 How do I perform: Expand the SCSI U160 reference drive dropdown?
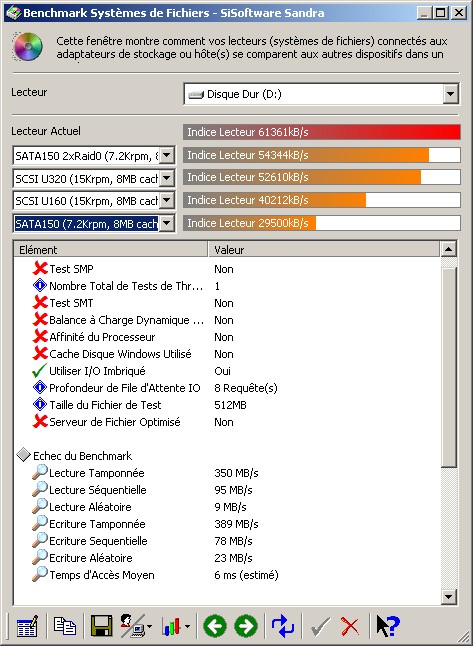(x=166, y=201)
